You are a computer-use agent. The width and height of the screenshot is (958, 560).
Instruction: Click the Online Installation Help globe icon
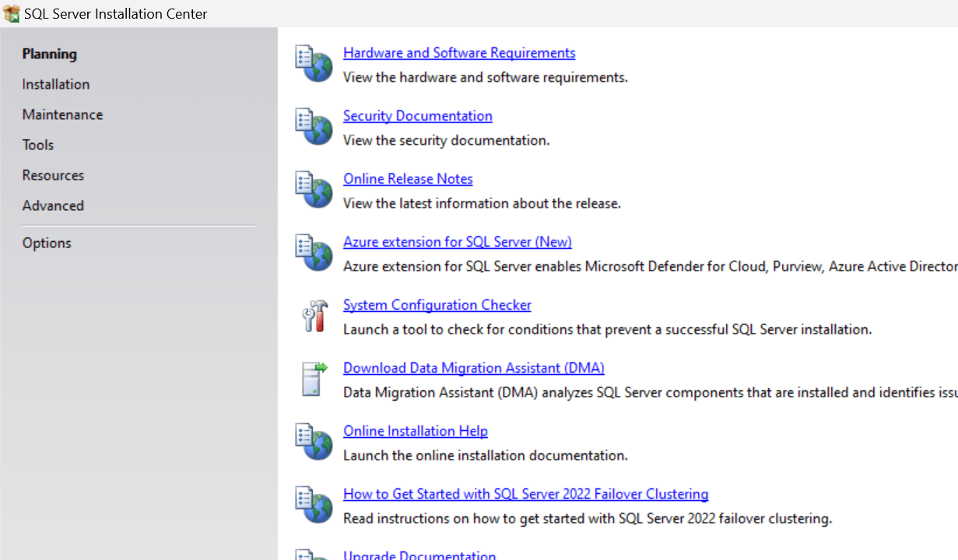tap(314, 442)
